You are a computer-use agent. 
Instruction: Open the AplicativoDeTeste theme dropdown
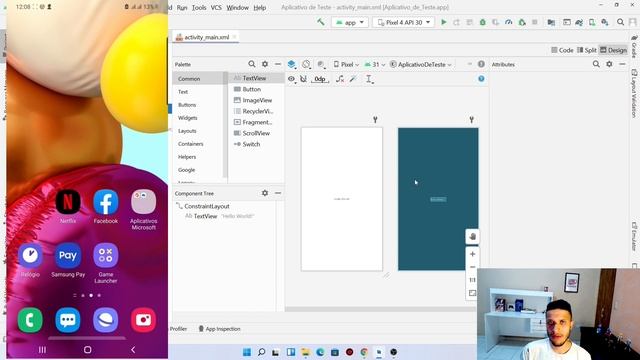[x=421, y=64]
